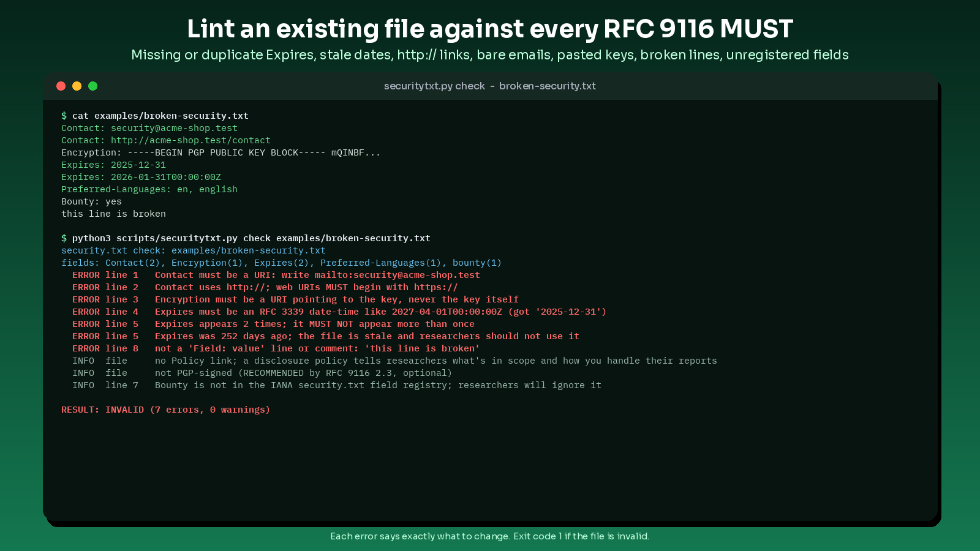Select the 'Preferred-Languages: en, english' line
The width and height of the screenshot is (980, 551).
click(x=149, y=189)
